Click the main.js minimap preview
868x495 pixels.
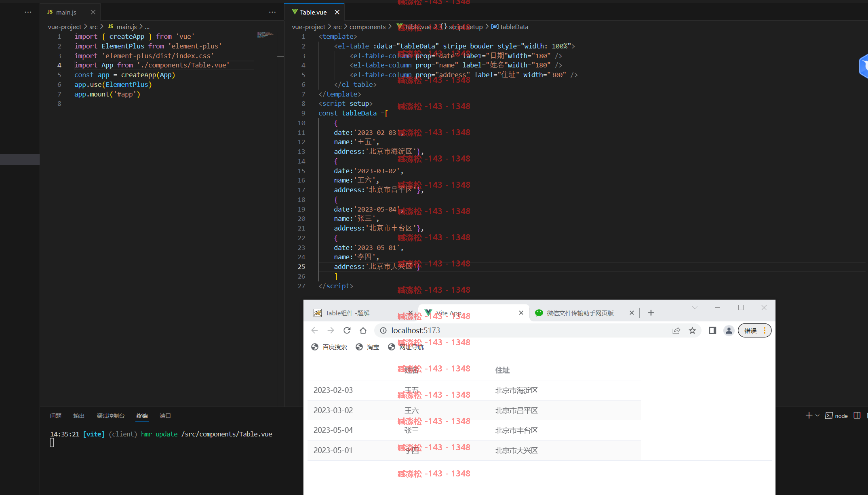coord(265,35)
